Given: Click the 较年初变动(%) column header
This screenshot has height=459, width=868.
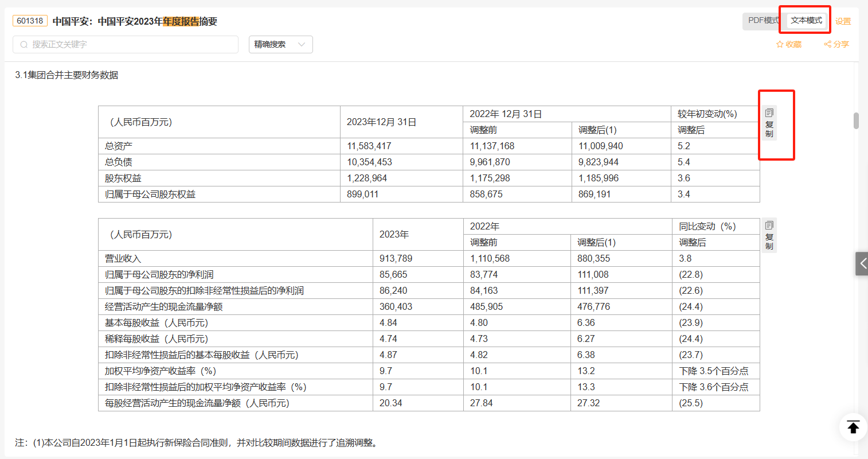Looking at the screenshot, I should (x=707, y=114).
